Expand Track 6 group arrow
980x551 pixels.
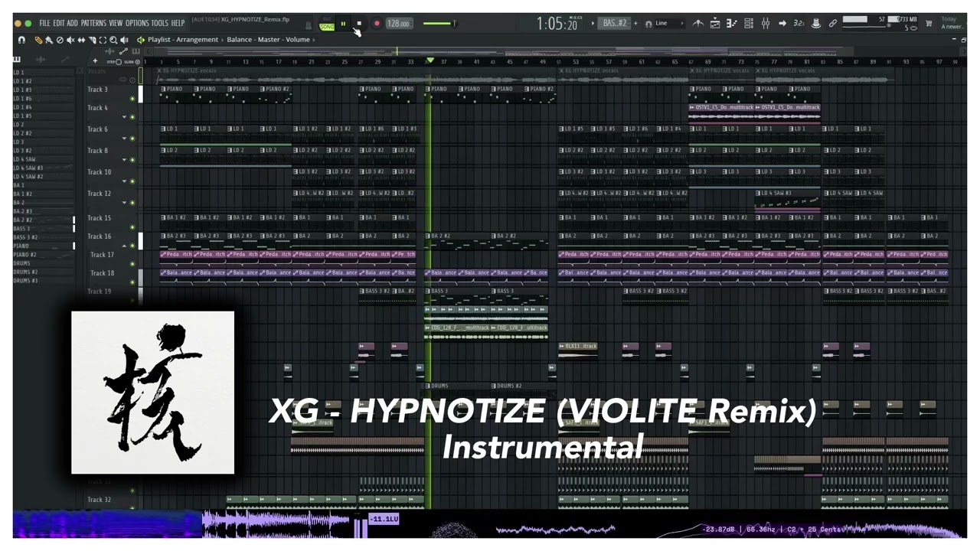click(x=124, y=139)
